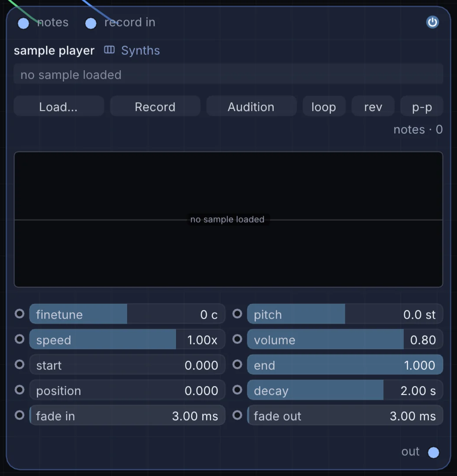Click the speed modulation port
The image size is (457, 476).
(20, 339)
